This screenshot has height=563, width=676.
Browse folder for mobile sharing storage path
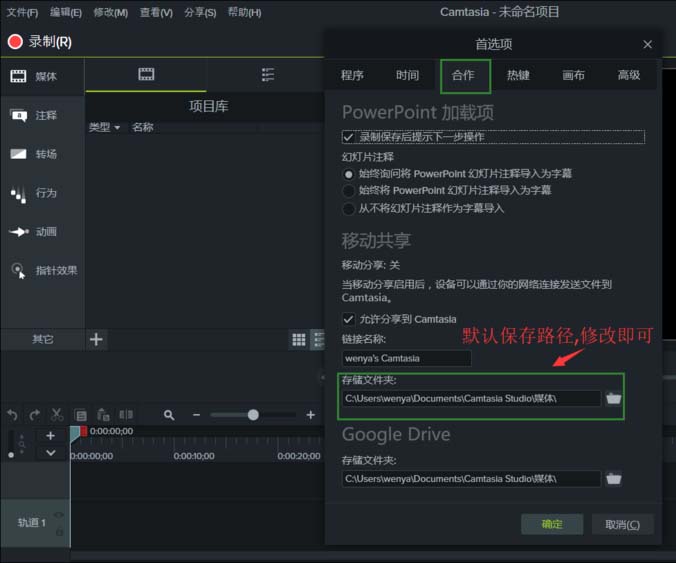coord(613,398)
